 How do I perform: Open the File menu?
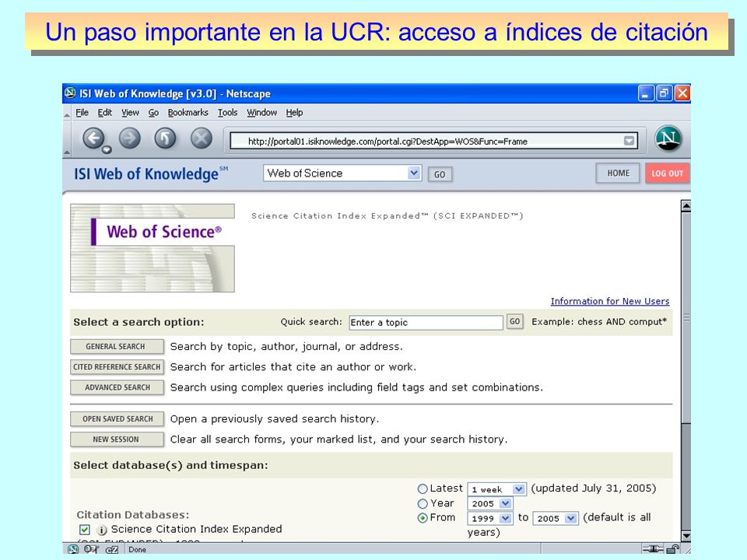pos(82,112)
